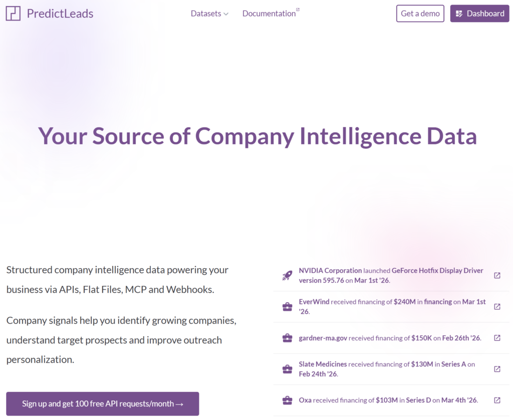Open the Datasets menu

click(x=205, y=14)
